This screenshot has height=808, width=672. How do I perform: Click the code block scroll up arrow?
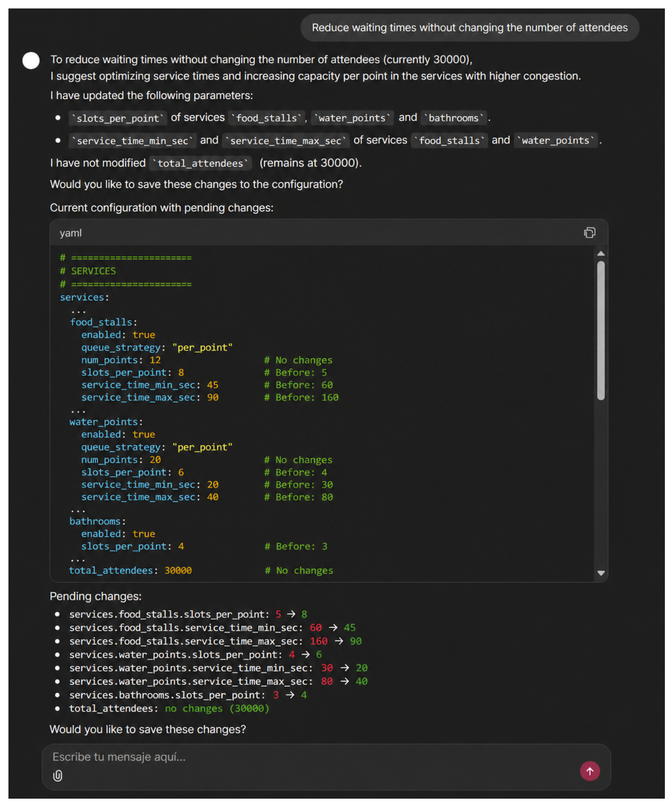pyautogui.click(x=601, y=254)
